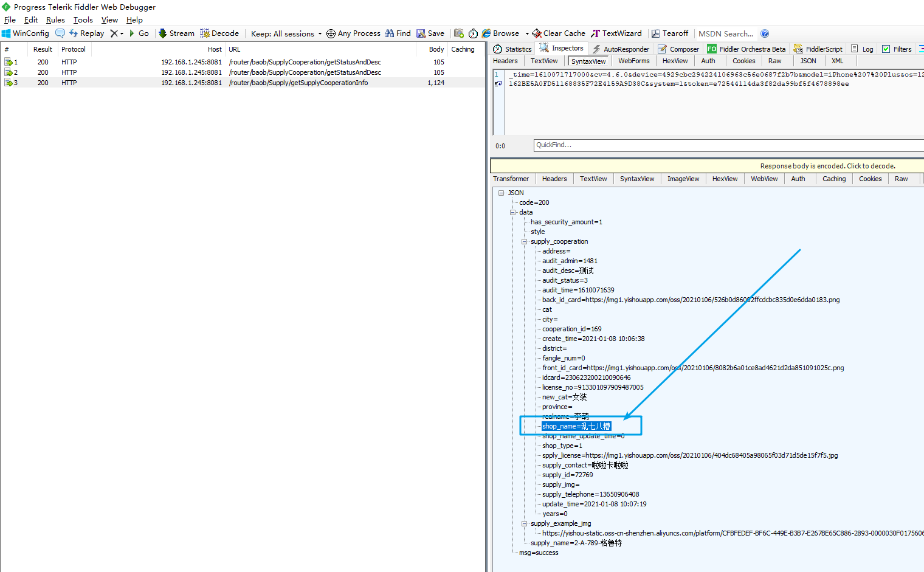Select session 1 getStatusAndDesc row
The image size is (924, 572).
[243, 62]
